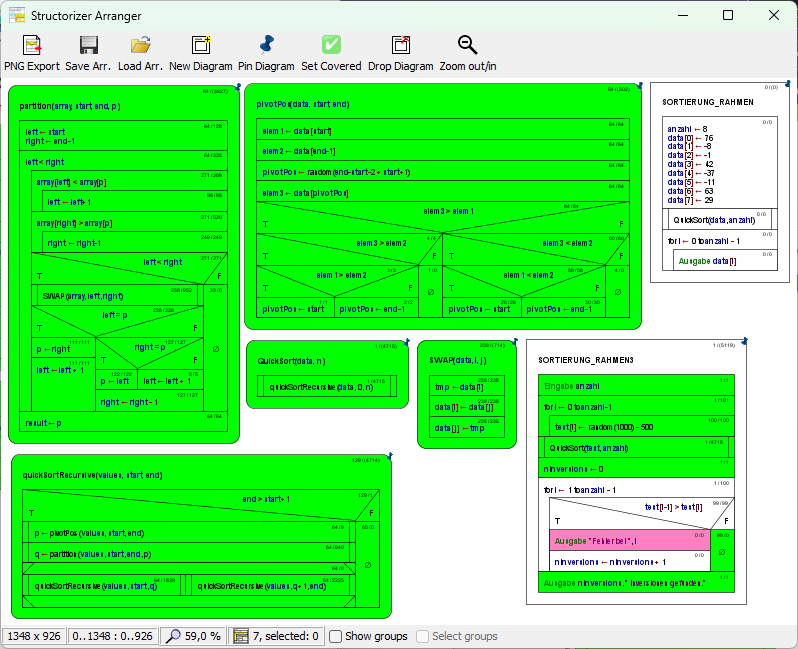Select the SORTIERUNG_RAHMEN3 diagram title

click(586, 360)
